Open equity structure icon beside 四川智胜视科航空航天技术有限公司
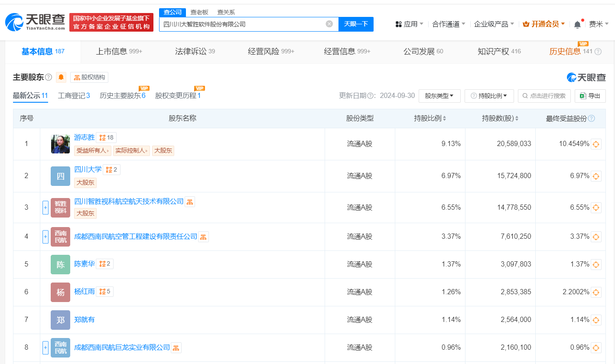The height and width of the screenshot is (364, 615). pyautogui.click(x=190, y=201)
